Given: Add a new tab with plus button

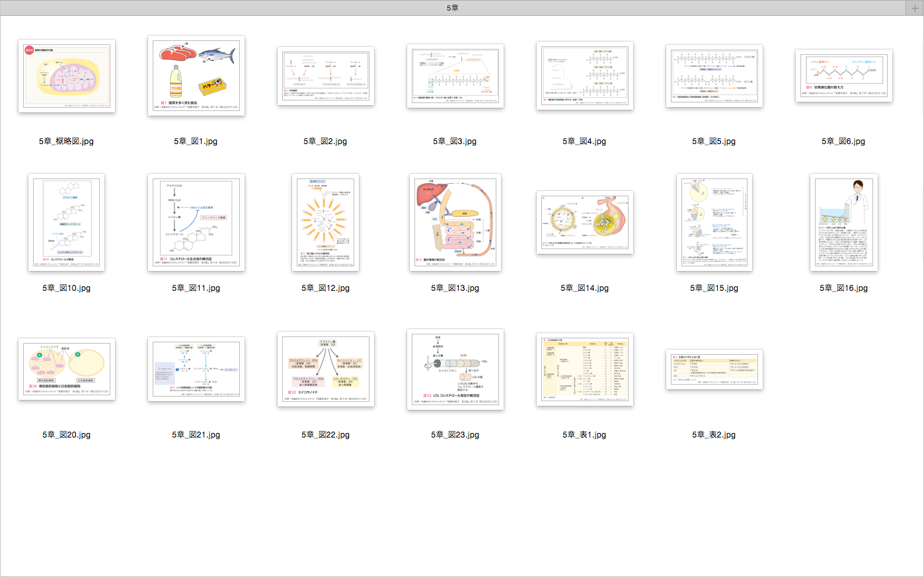Looking at the screenshot, I should tap(915, 8).
